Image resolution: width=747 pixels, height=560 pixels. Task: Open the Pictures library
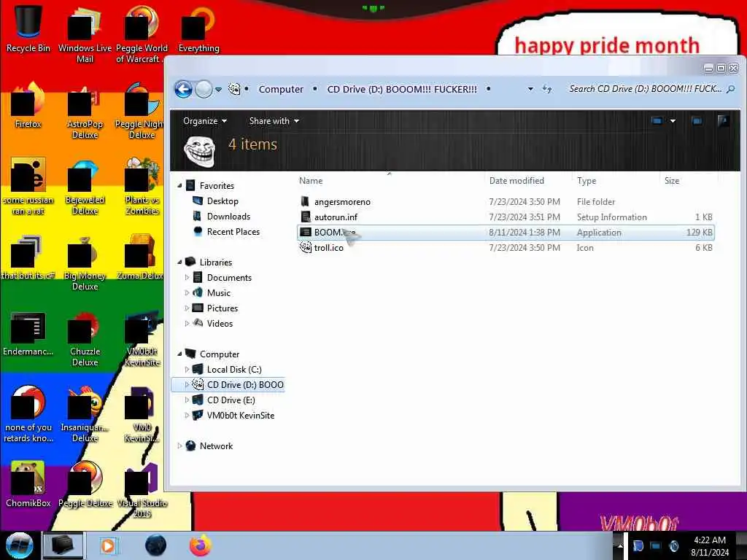[x=222, y=308]
